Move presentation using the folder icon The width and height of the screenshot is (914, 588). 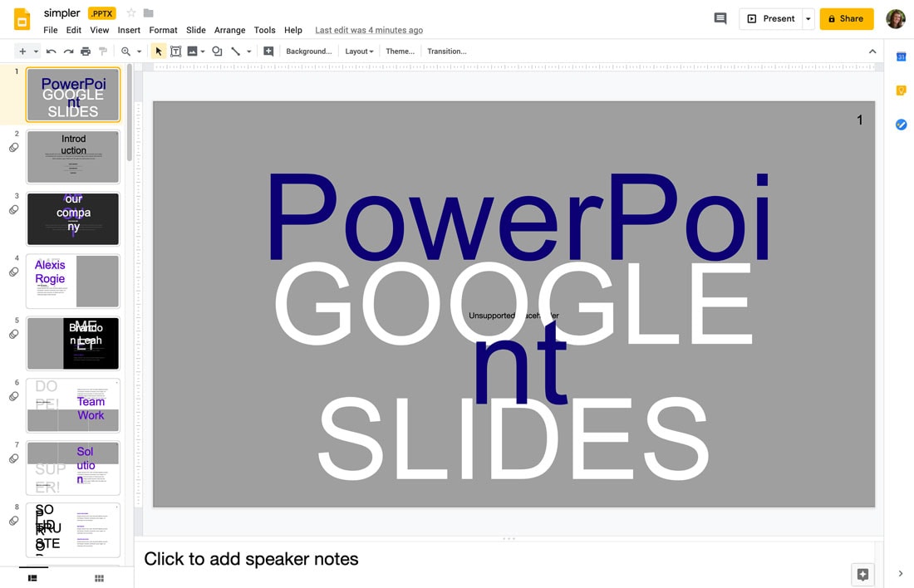pyautogui.click(x=149, y=12)
